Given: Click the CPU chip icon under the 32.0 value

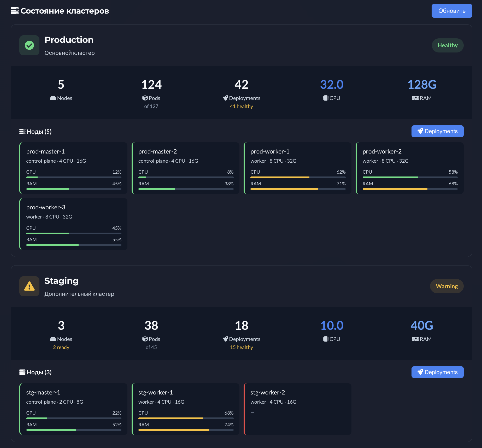Looking at the screenshot, I should tap(325, 98).
